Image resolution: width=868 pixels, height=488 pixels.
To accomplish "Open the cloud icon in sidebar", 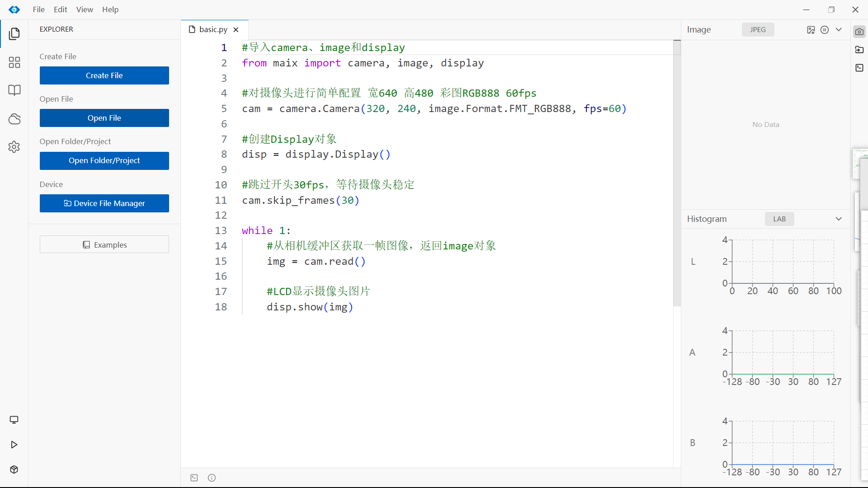I will pos(14,119).
